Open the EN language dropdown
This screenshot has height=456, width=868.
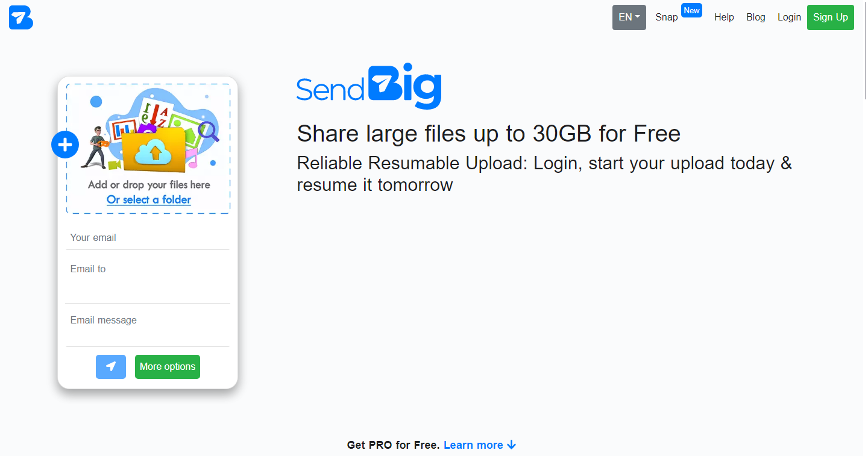629,17
